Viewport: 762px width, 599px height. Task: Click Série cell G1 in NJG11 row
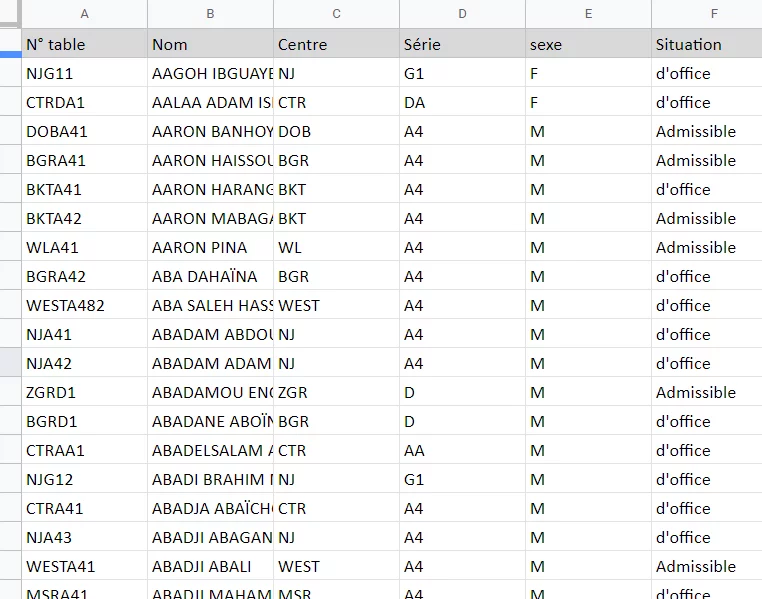pyautogui.click(x=462, y=73)
